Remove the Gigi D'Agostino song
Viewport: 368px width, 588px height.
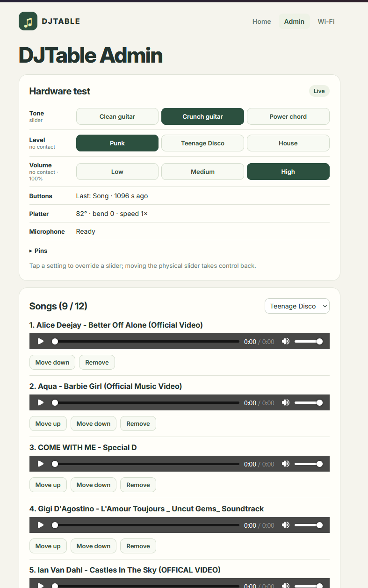click(x=138, y=546)
